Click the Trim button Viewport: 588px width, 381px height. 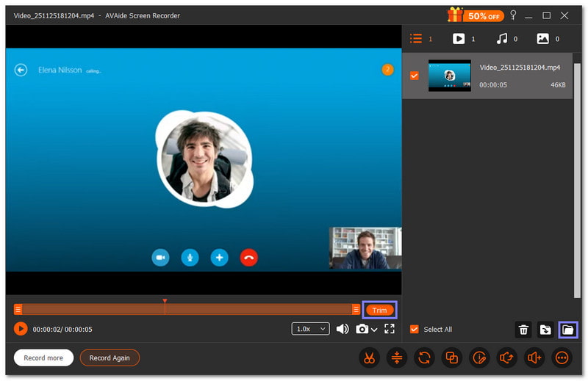pos(379,311)
